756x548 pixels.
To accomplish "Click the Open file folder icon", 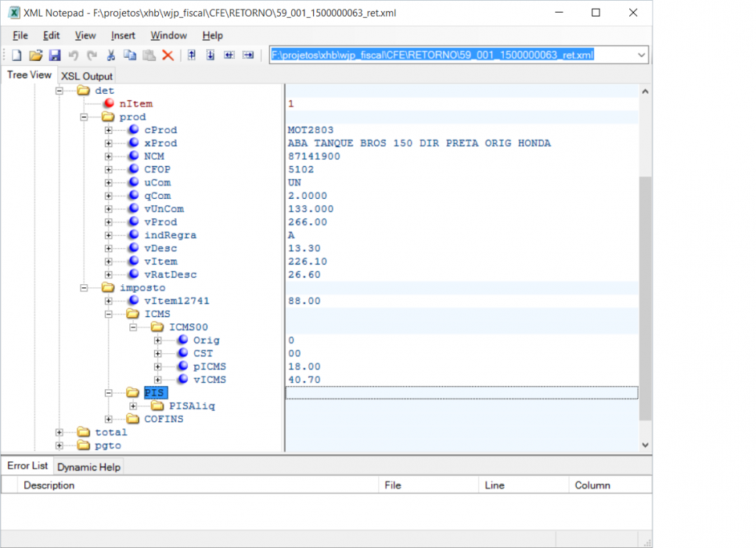I will pyautogui.click(x=35, y=55).
